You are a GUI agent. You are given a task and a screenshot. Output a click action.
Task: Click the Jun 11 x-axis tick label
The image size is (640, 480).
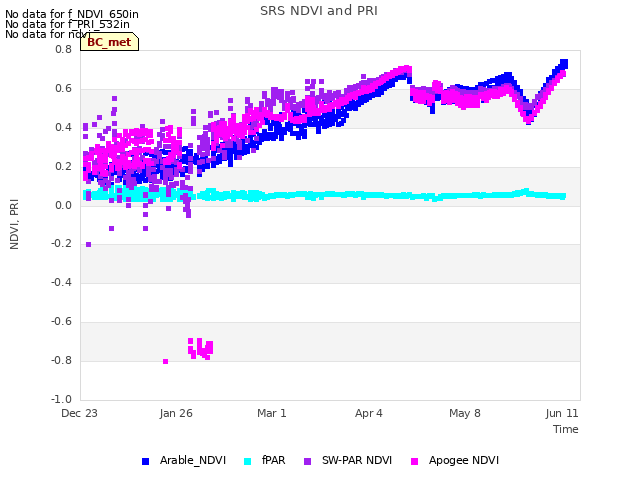point(562,413)
